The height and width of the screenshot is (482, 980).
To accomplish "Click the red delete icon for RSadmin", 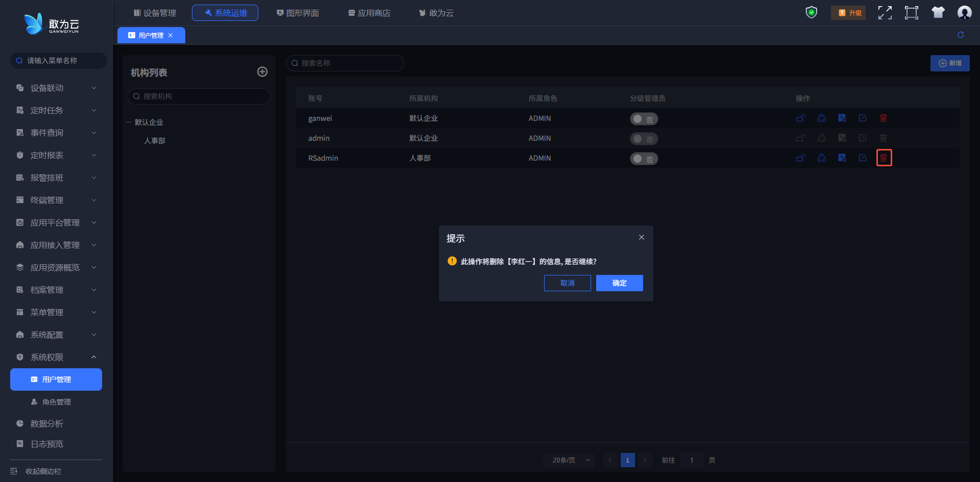I will 884,158.
